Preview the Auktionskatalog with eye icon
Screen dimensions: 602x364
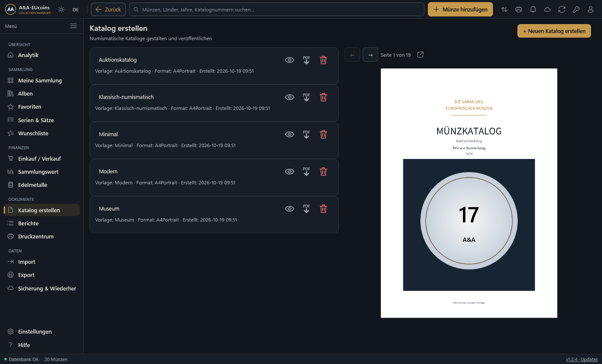[290, 60]
